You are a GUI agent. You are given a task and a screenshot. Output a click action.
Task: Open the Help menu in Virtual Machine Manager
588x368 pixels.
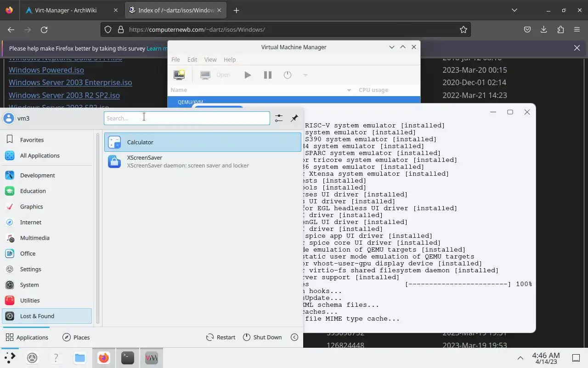tap(230, 59)
